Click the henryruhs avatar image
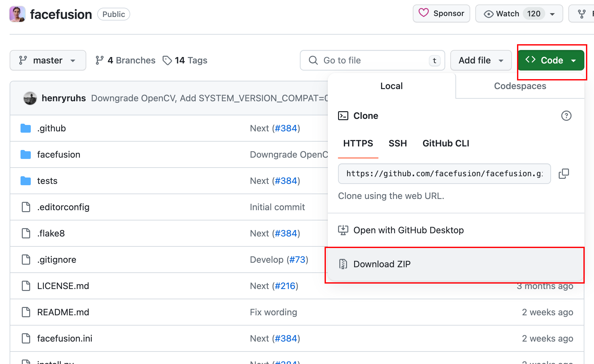Screen dimensions: 594x364 click(30, 98)
